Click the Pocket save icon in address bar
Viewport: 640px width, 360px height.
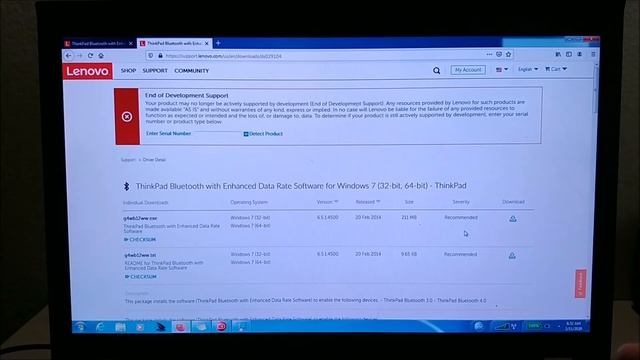499,54
